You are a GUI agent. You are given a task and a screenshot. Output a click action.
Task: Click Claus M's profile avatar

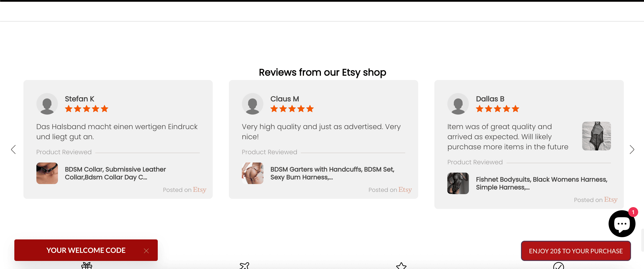tap(253, 104)
